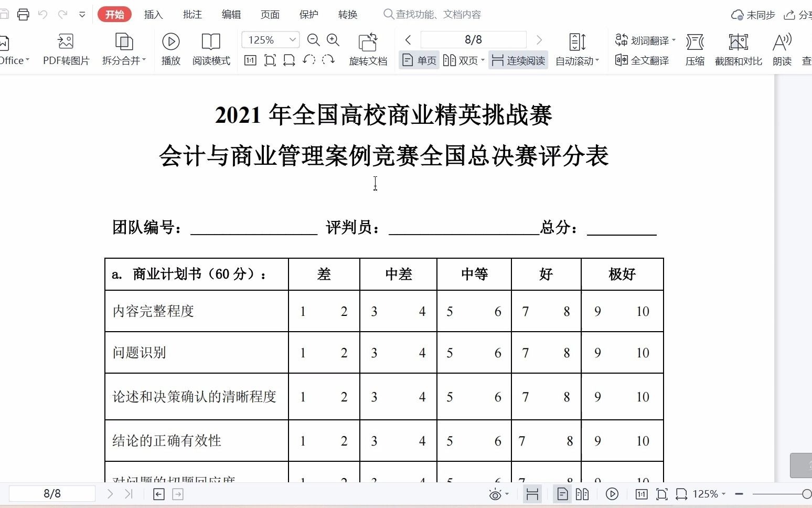Click the back to previous view icon
The height and width of the screenshot is (508, 812).
point(159,494)
